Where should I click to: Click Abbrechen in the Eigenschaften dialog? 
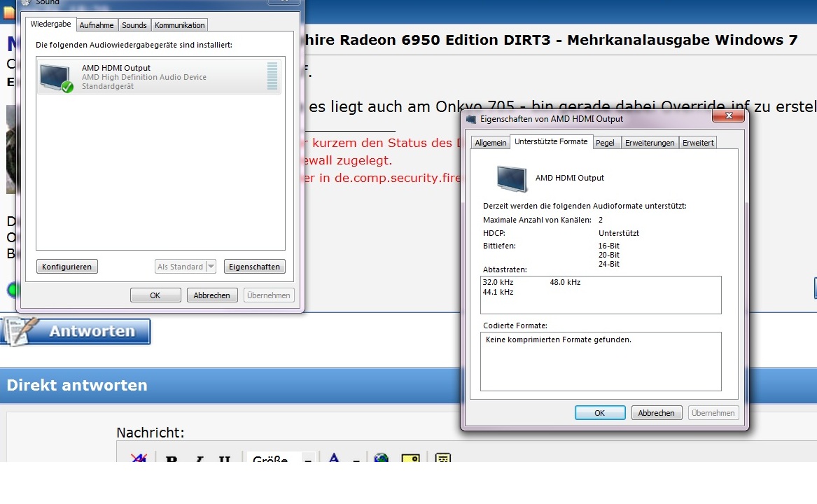point(656,413)
